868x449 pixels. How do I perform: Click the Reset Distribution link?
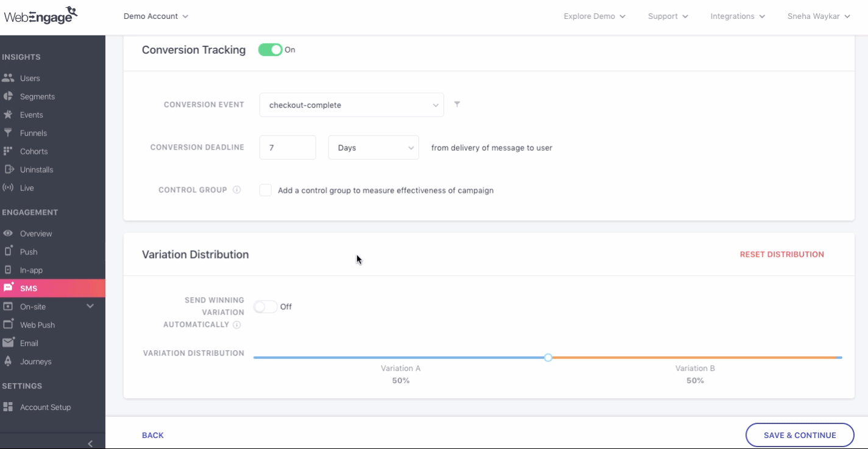pyautogui.click(x=781, y=254)
